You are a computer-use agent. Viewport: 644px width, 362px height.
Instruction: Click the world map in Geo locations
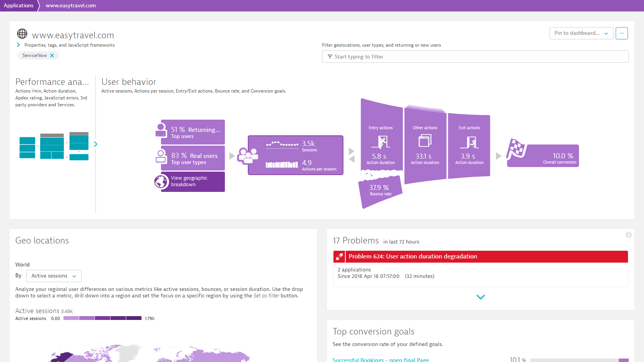pos(150,354)
